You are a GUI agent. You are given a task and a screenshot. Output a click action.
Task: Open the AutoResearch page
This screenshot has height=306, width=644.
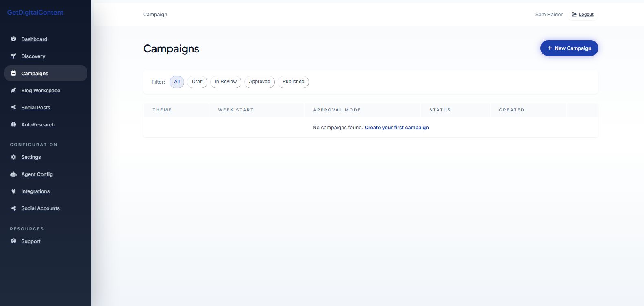pyautogui.click(x=46, y=124)
